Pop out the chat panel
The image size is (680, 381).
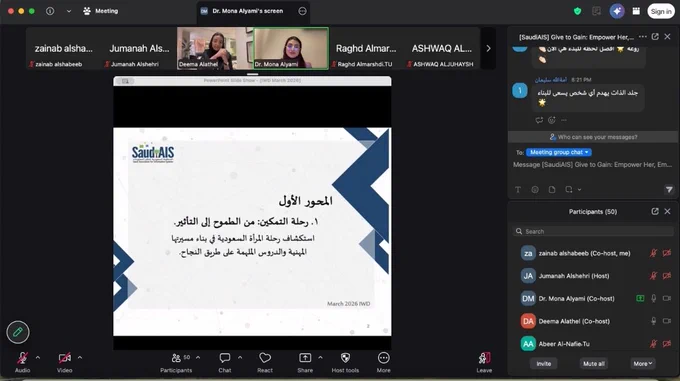point(655,37)
